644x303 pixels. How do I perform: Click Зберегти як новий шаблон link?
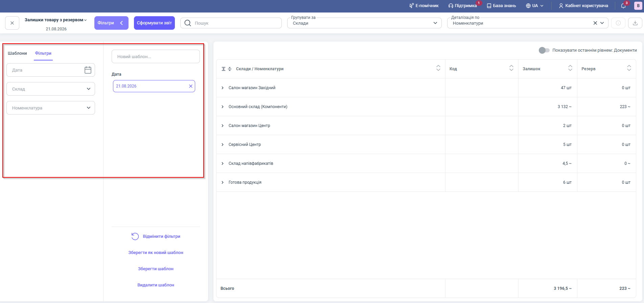[156, 253]
